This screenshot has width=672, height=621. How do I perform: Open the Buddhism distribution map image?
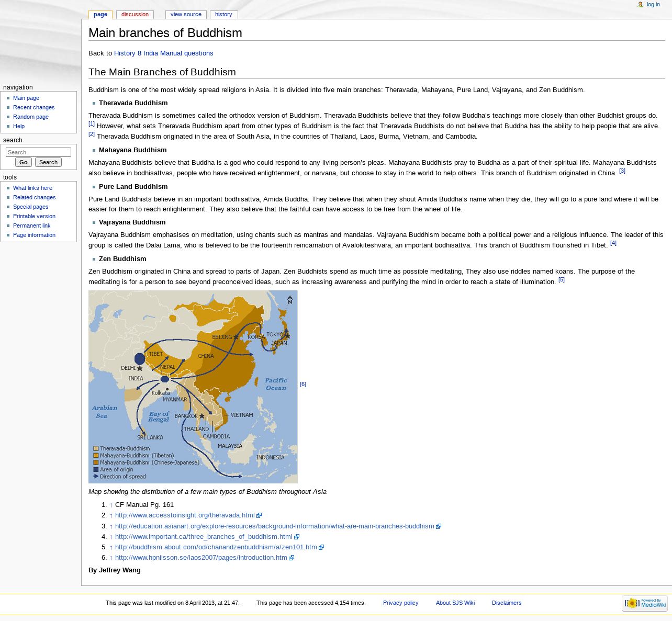click(193, 387)
